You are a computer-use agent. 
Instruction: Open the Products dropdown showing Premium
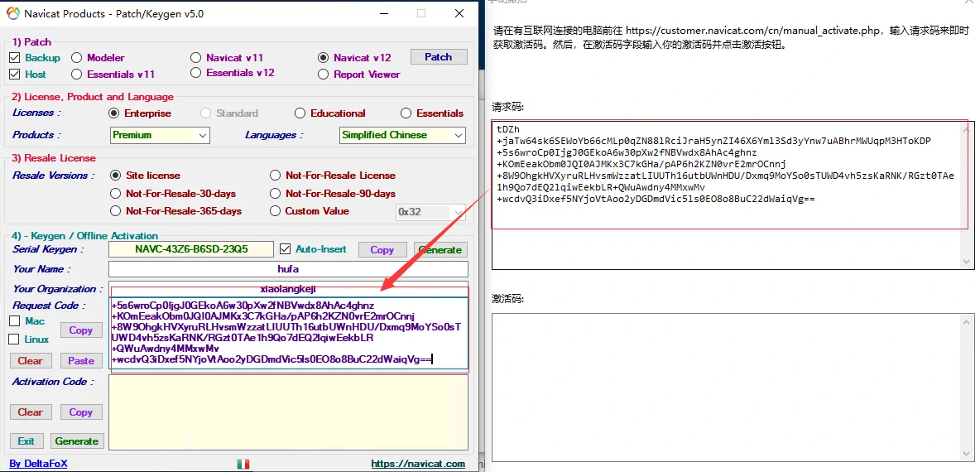point(203,135)
